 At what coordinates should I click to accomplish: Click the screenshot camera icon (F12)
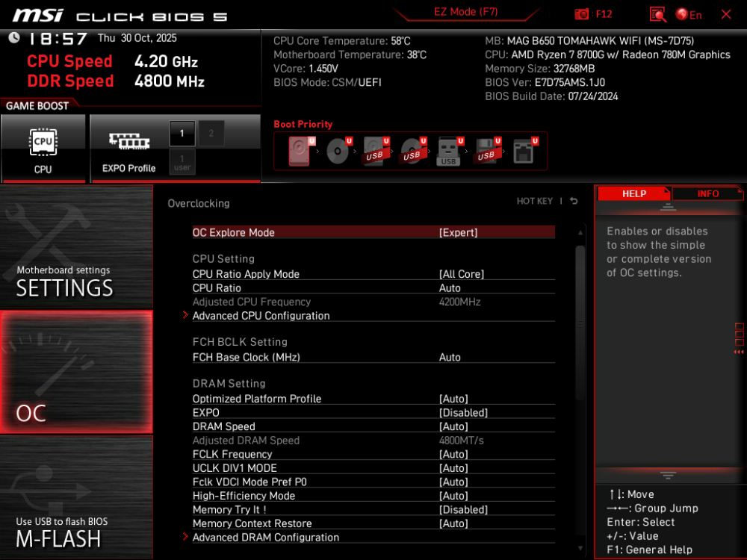click(583, 13)
